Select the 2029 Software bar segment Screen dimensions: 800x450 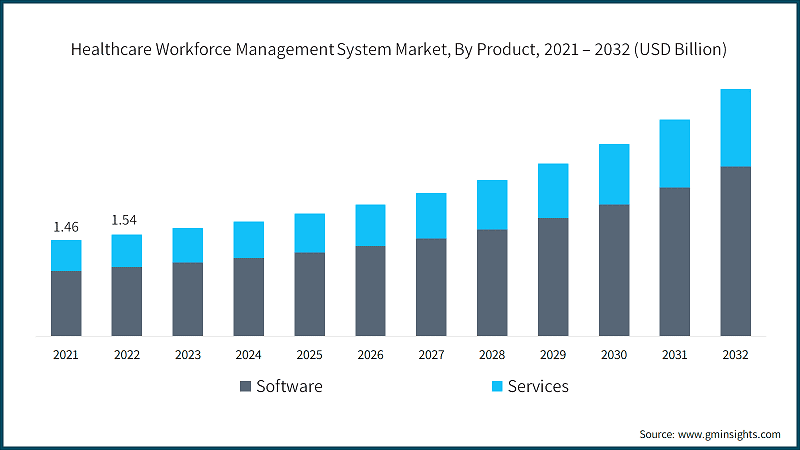[x=553, y=277]
